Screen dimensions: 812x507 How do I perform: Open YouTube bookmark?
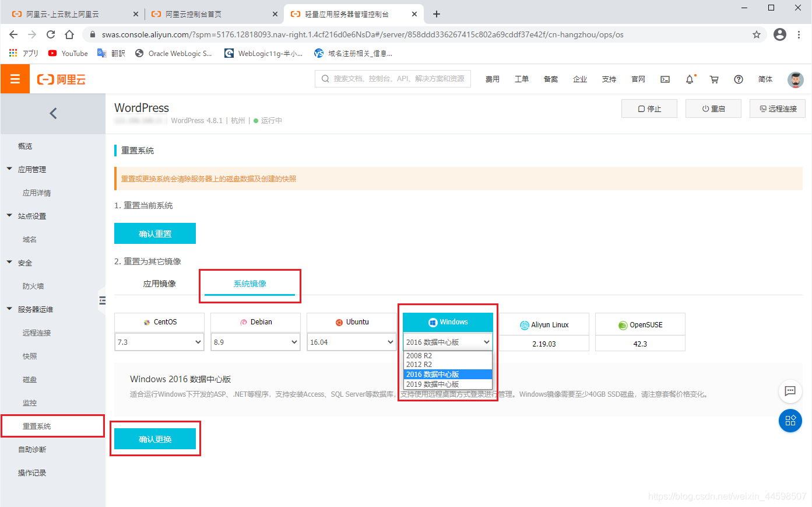(x=68, y=53)
